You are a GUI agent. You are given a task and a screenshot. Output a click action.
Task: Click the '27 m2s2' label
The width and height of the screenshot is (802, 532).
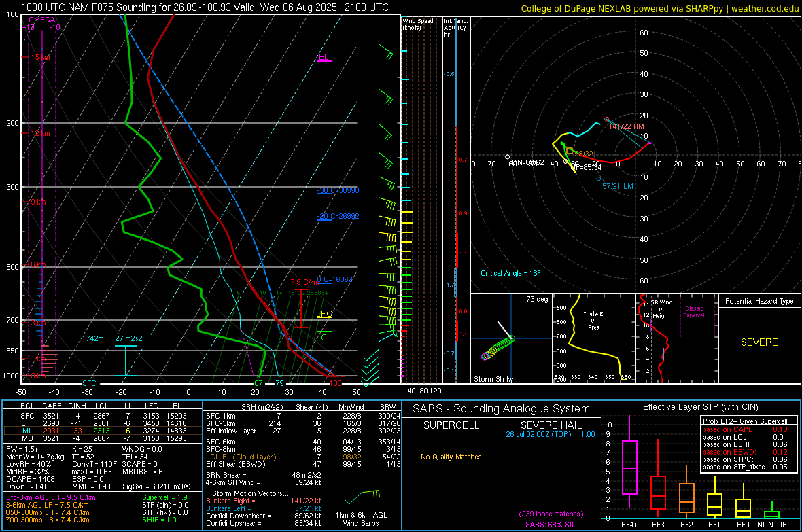(129, 338)
